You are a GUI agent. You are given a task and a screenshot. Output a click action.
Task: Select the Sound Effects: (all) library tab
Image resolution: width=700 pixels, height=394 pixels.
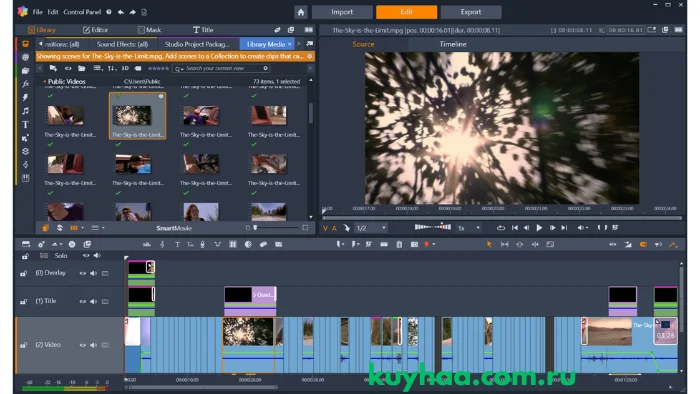(122, 44)
